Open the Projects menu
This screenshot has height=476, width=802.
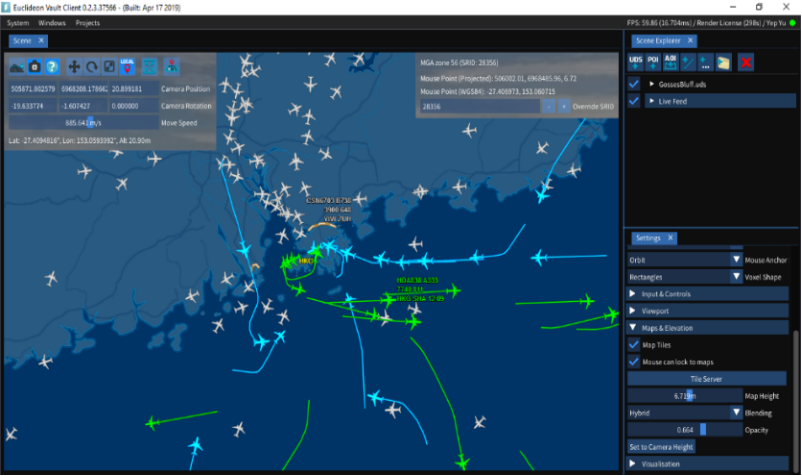click(87, 23)
